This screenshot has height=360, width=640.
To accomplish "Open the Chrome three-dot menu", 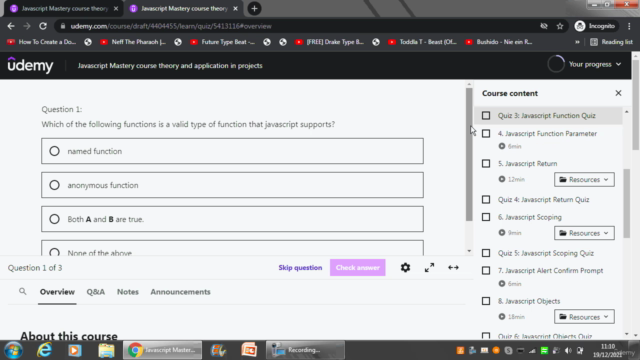I will pos(629,26).
